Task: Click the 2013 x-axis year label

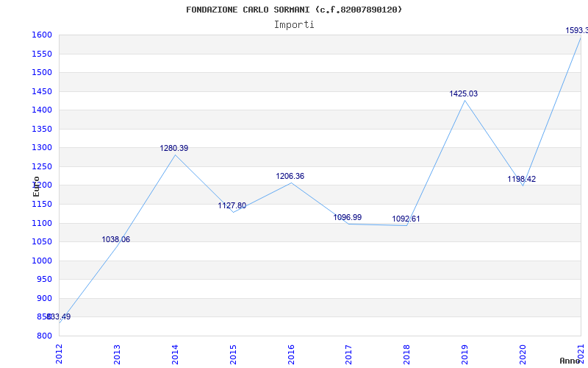Action: [117, 354]
